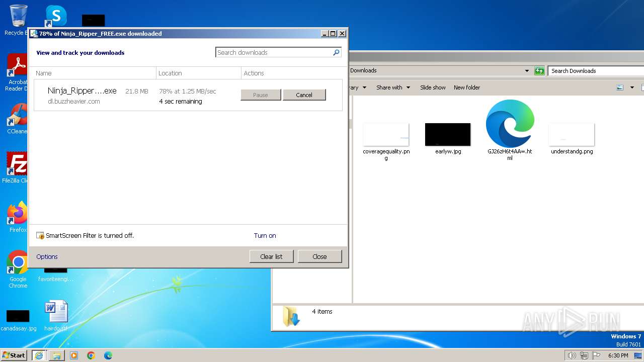The width and height of the screenshot is (644, 362).
Task: Select Ninja_Ripper....exe download entry
Action: (188, 95)
